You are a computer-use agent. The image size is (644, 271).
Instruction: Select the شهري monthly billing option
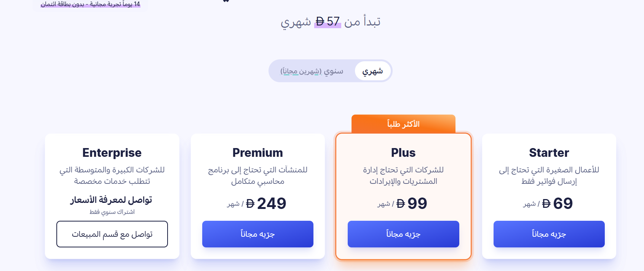tap(372, 70)
